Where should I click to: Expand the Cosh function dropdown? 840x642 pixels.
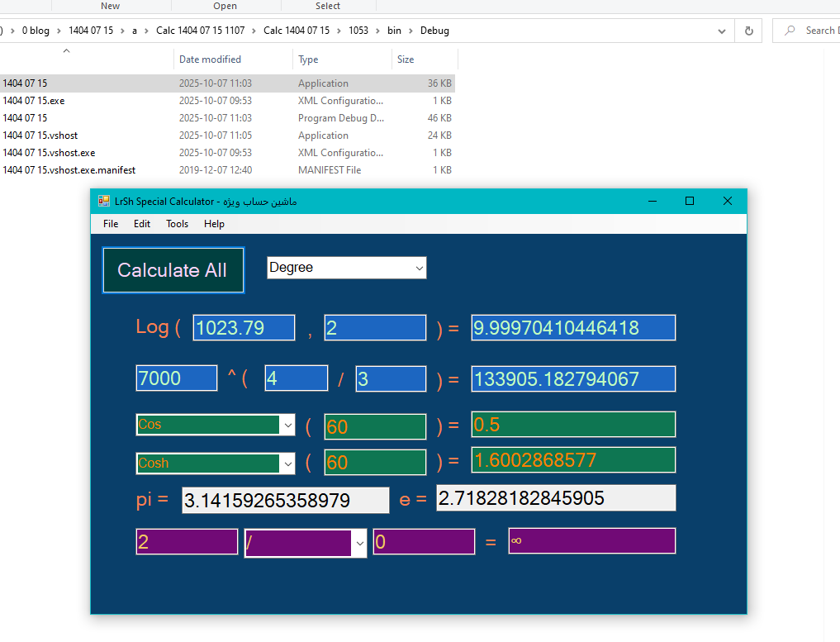click(x=287, y=464)
